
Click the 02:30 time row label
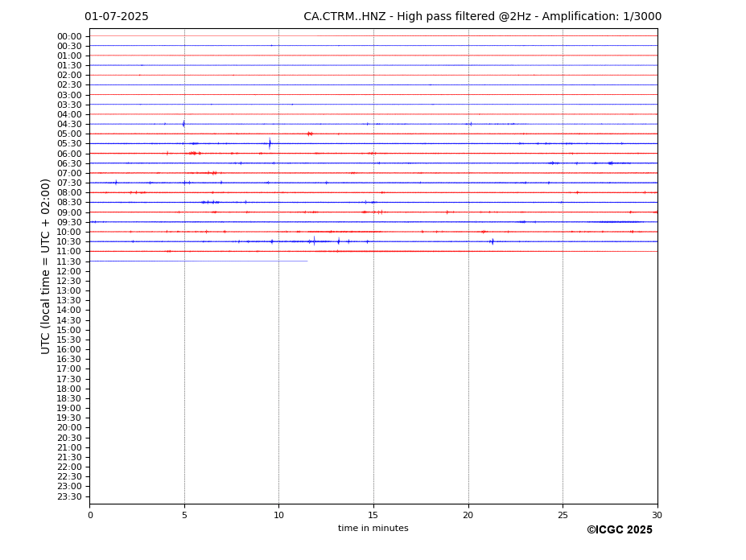point(69,84)
